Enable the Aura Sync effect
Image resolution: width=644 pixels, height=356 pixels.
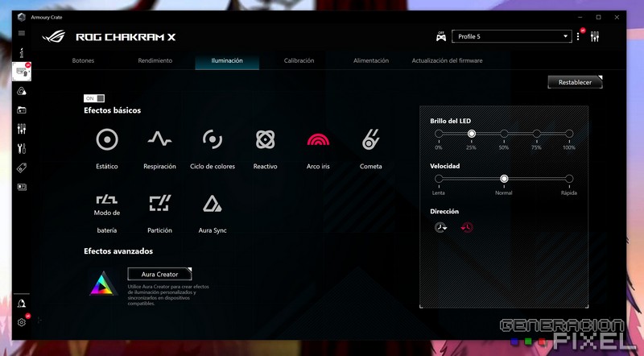(x=213, y=204)
